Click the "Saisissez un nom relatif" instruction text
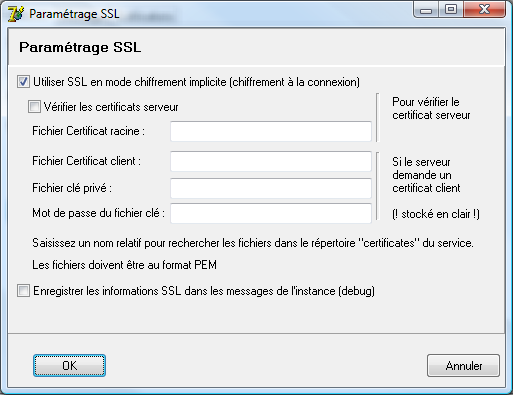 (253, 243)
